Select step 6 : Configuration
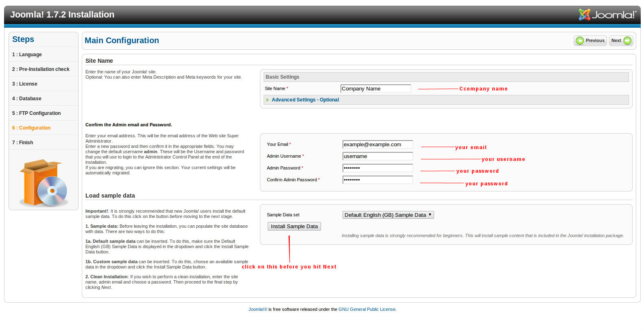Image resolution: width=644 pixels, height=330 pixels. click(x=44, y=128)
